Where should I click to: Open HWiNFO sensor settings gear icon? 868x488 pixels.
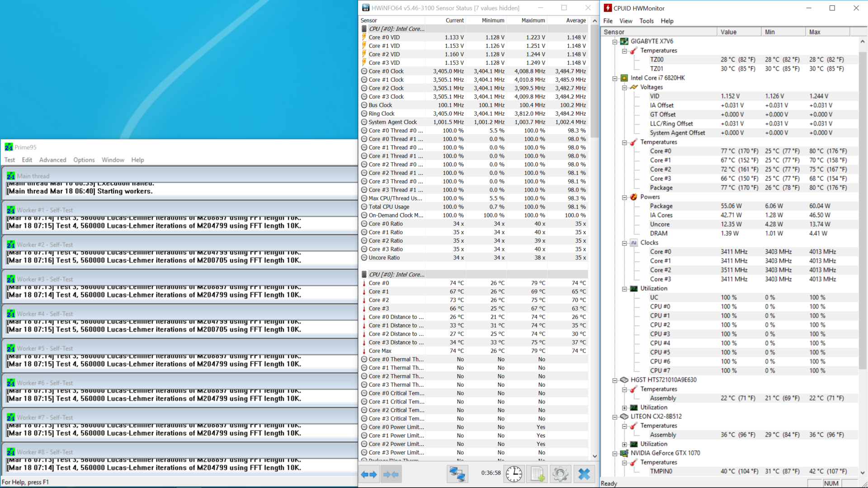[x=560, y=474]
